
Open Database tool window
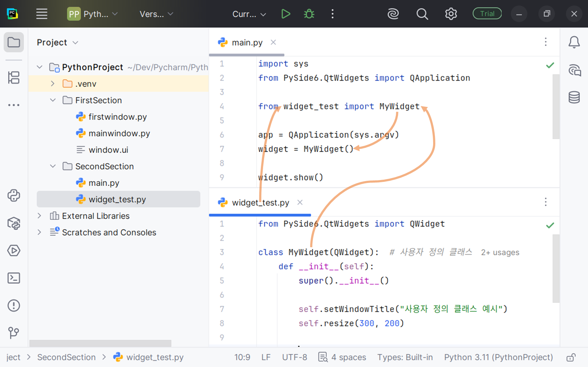click(574, 97)
